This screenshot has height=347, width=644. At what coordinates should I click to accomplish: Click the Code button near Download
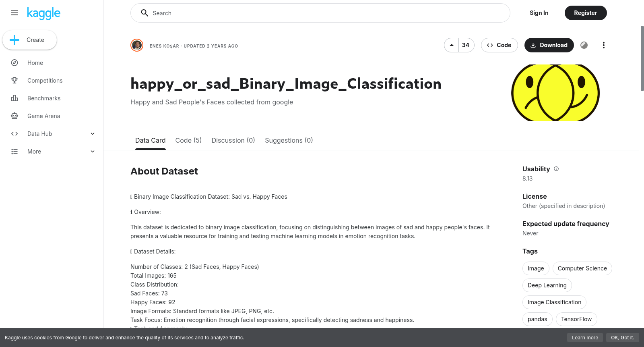pyautogui.click(x=499, y=45)
